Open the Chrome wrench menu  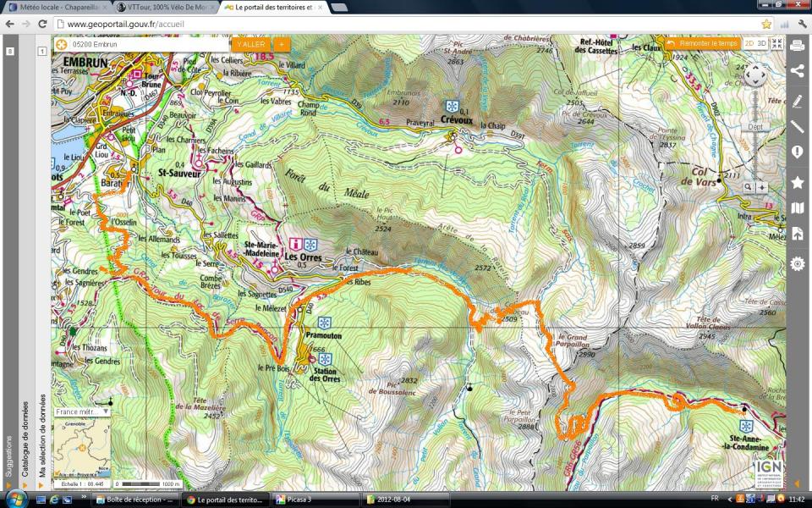(803, 24)
